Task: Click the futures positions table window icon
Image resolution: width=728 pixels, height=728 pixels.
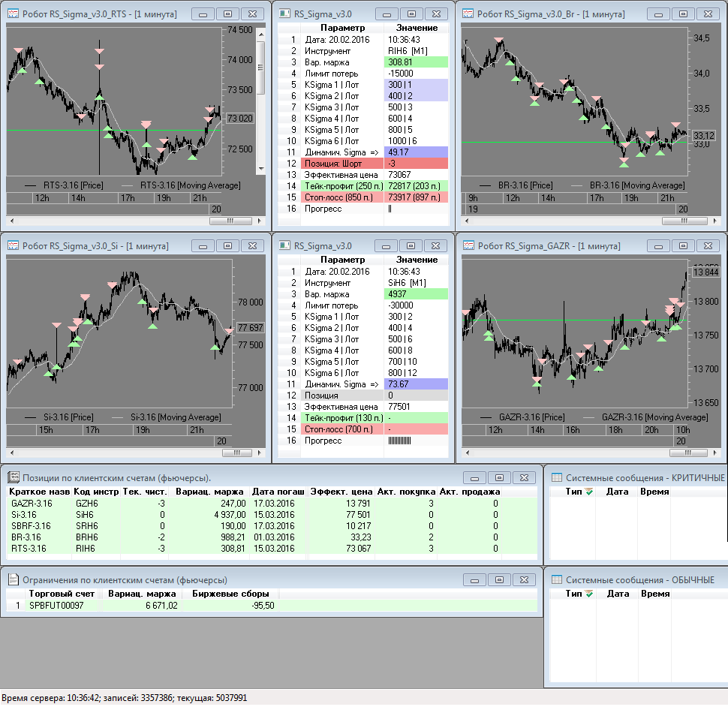Action: 13,477
